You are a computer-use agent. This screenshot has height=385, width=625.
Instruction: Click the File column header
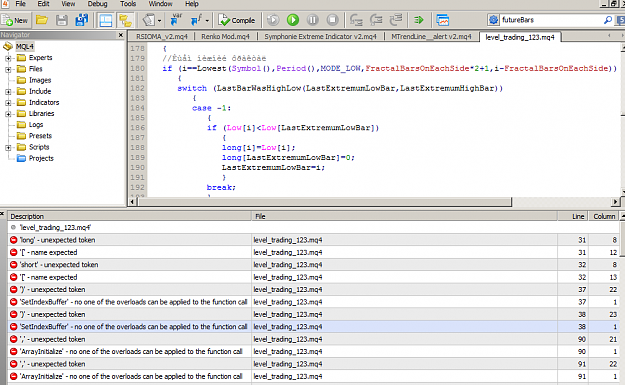tap(404, 216)
